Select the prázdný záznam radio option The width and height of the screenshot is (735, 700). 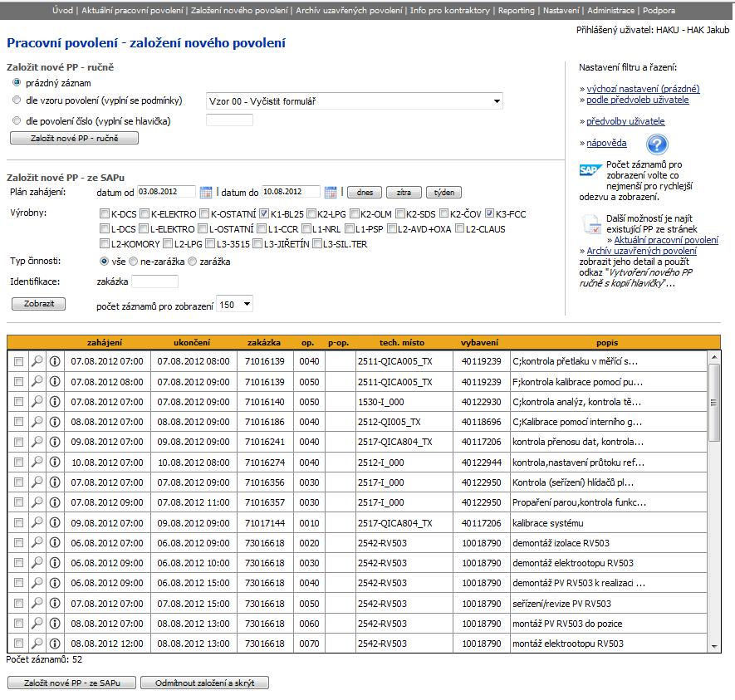pos(17,82)
